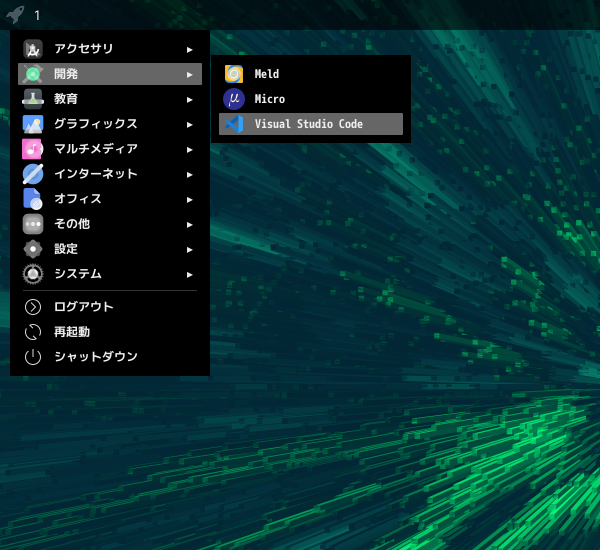Image resolution: width=600 pixels, height=550 pixels.
Task: Click the システム cogwheel icon
Action: coord(33,274)
